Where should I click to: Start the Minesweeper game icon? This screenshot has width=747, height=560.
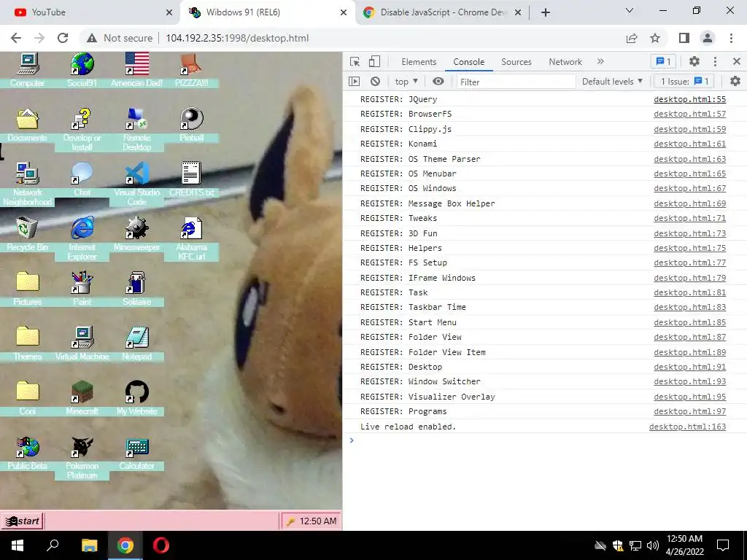(136, 228)
